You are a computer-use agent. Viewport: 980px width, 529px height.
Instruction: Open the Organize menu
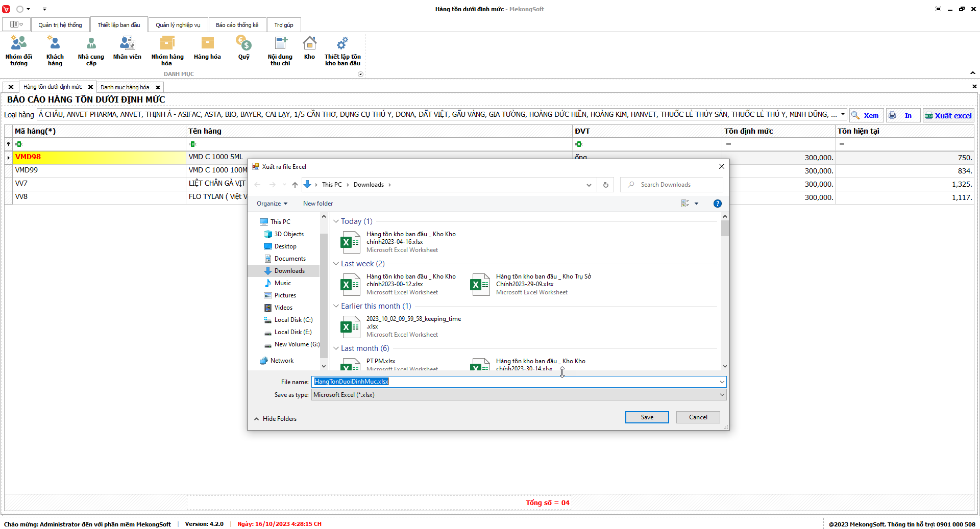272,204
